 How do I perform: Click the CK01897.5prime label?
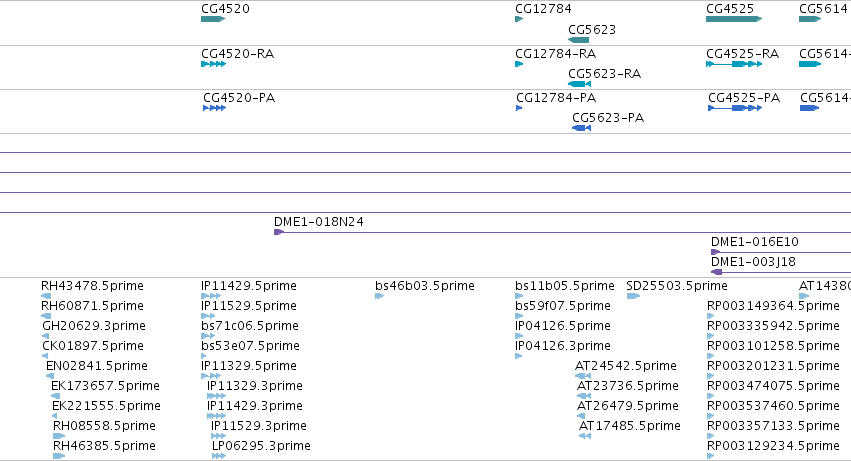point(93,346)
